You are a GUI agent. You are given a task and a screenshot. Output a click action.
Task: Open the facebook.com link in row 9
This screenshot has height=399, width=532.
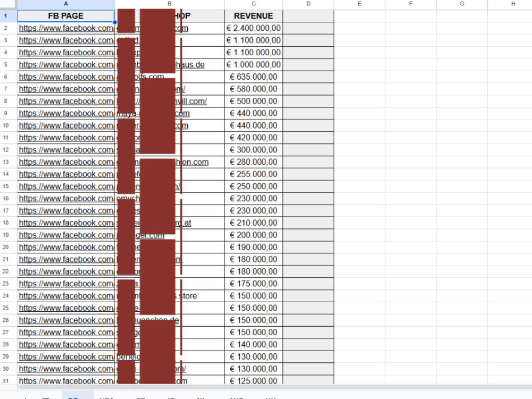[66, 113]
